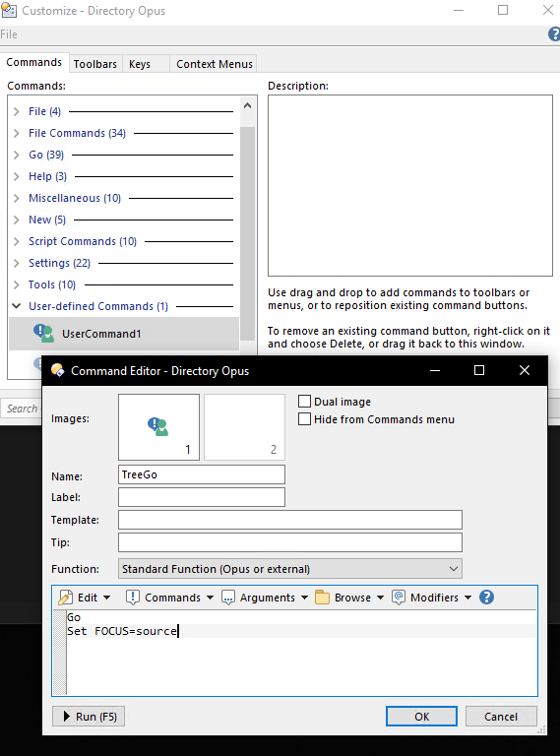Open the Arguments dropdown menu
Screen dimensions: 560x756
[x=304, y=598]
